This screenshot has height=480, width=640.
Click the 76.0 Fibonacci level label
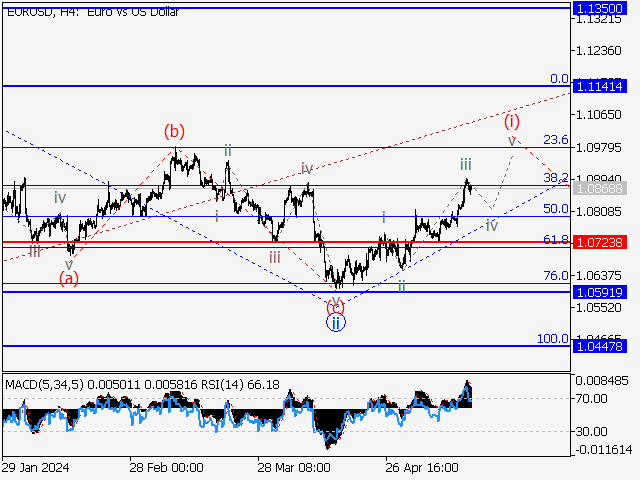(556, 276)
